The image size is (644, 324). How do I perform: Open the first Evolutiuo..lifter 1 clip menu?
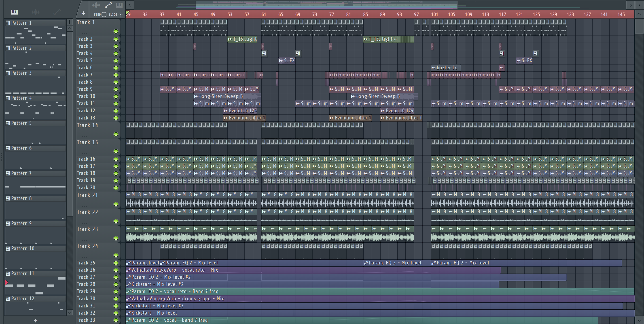226,118
